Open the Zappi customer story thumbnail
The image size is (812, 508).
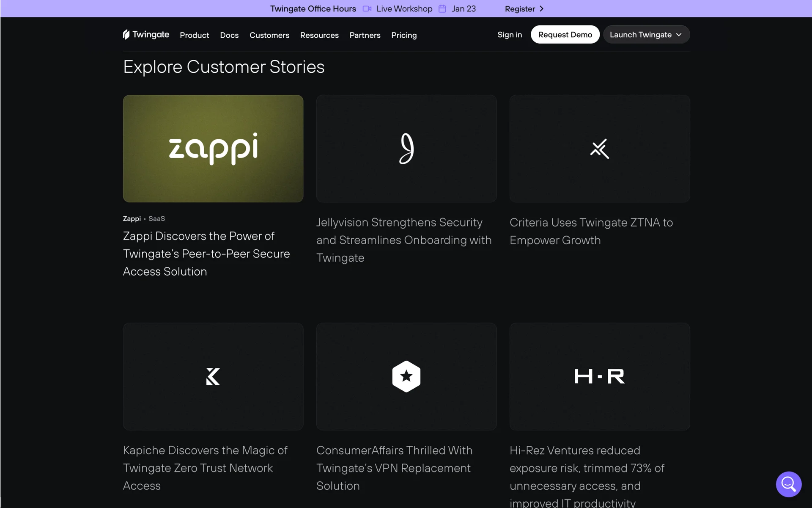click(x=213, y=149)
